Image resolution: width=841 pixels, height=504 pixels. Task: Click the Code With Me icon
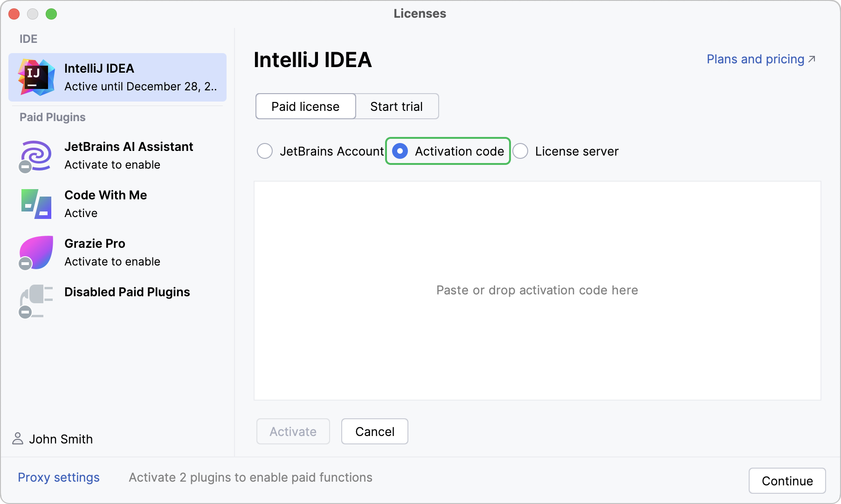click(36, 204)
